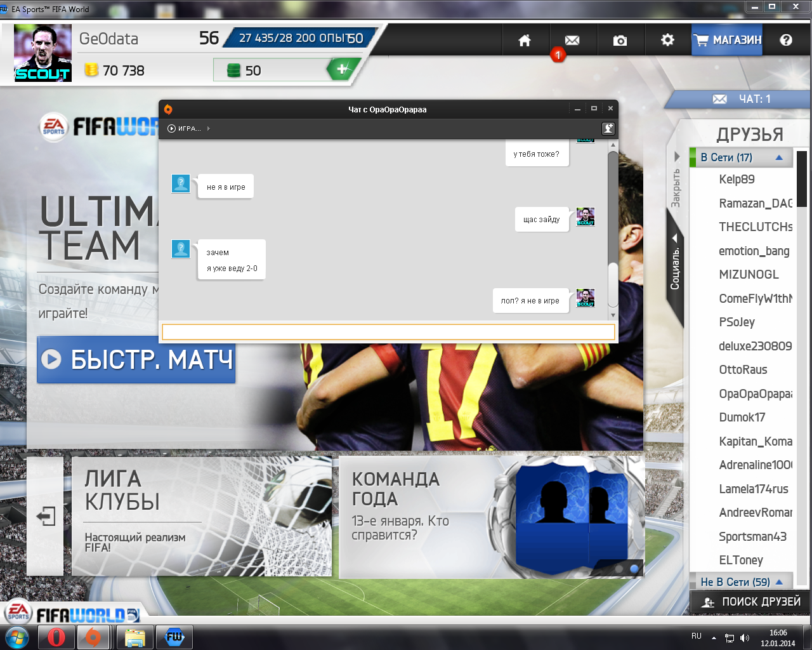Image resolution: width=812 pixels, height=650 pixels.
Task: Select friend ELToney
Action: click(740, 560)
